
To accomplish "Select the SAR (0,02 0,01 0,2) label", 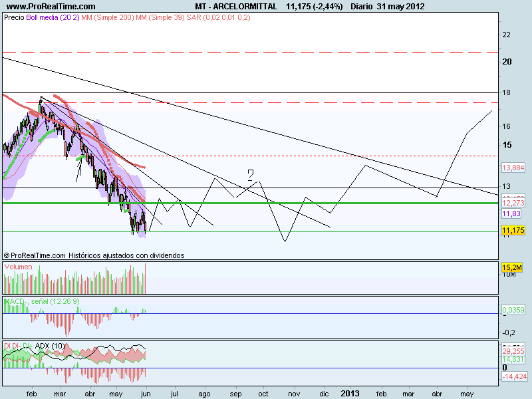I will [219, 18].
